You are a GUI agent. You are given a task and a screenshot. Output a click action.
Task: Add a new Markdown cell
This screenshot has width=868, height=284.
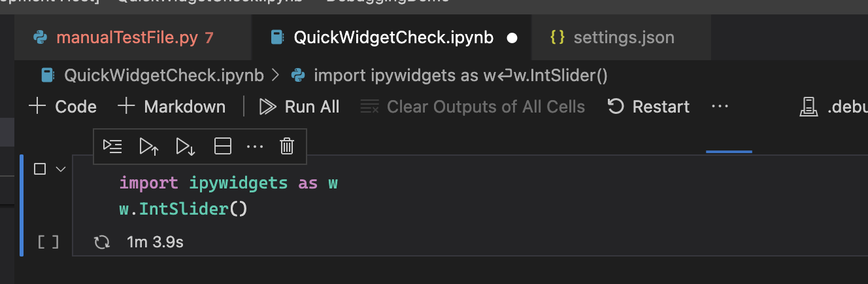pos(172,107)
